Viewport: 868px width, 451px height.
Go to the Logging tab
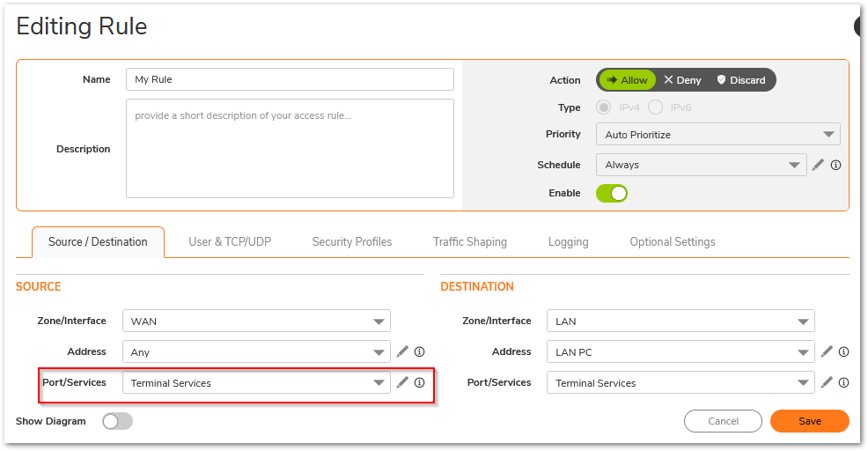click(x=569, y=242)
